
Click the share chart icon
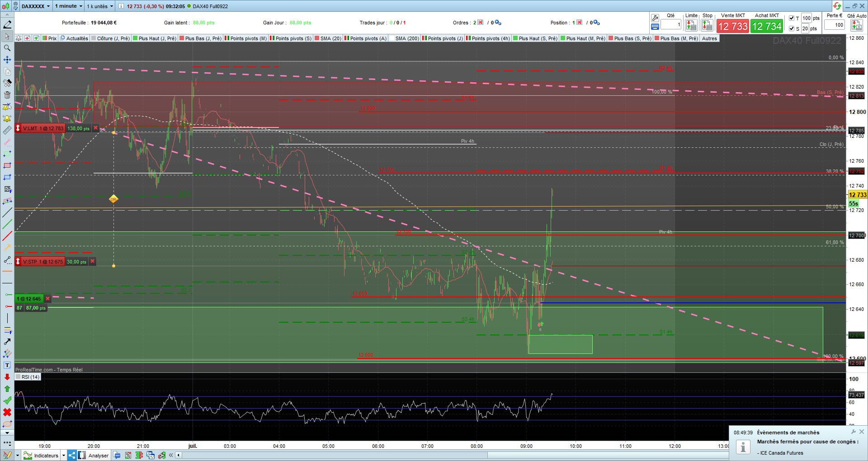point(72,456)
